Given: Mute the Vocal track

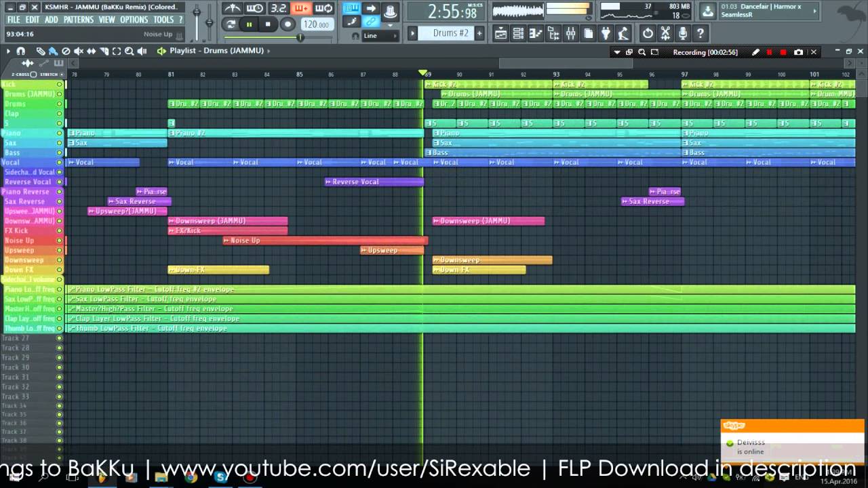Looking at the screenshot, I should 60,163.
